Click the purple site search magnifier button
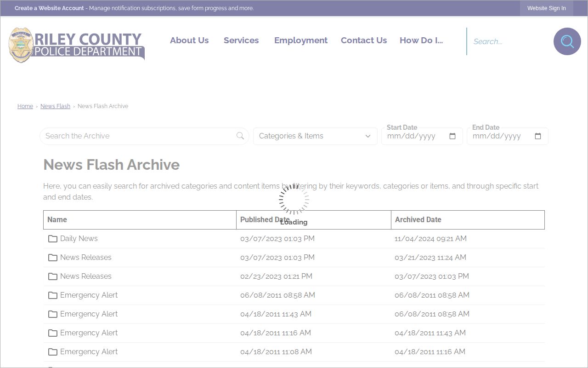This screenshot has height=368, width=588. pos(567,41)
